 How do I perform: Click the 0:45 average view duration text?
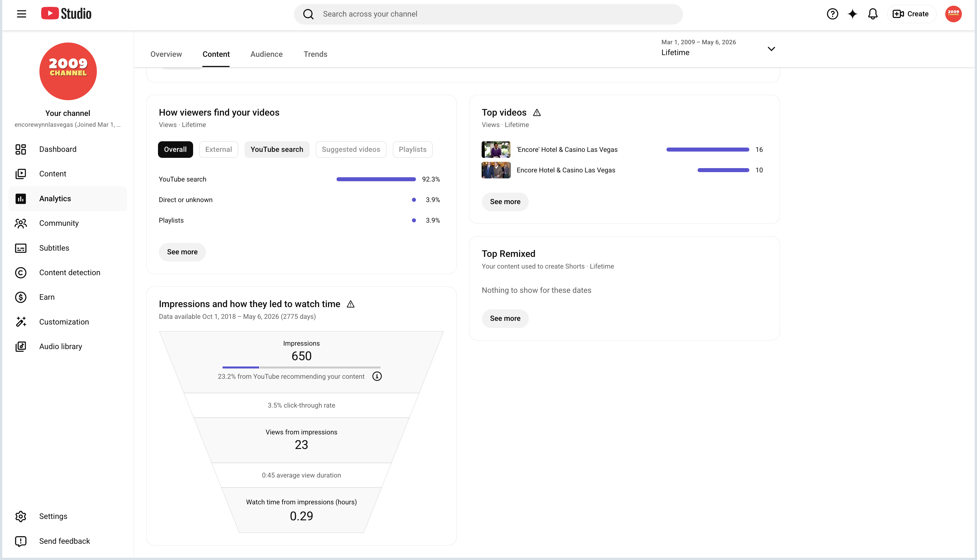301,476
